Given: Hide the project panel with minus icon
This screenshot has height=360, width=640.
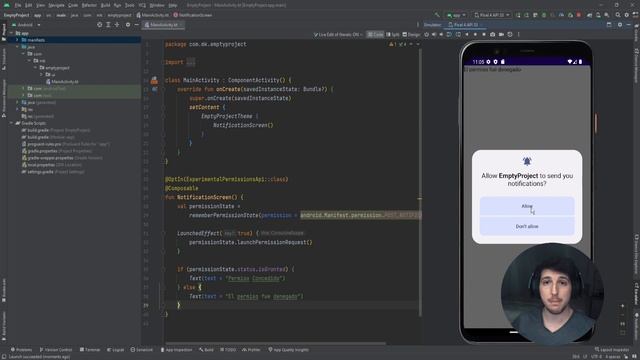Looking at the screenshot, I should tap(136, 25).
